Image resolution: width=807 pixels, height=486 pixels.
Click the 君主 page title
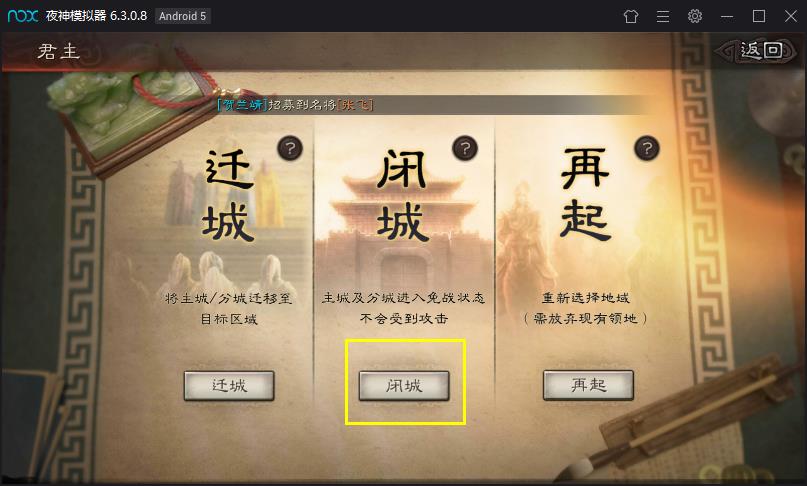tap(59, 51)
